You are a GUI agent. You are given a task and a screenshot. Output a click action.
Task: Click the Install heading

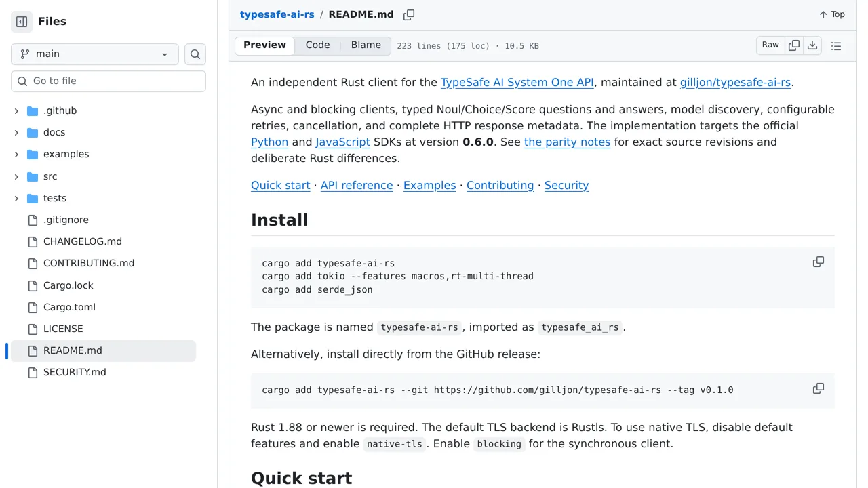coord(279,220)
